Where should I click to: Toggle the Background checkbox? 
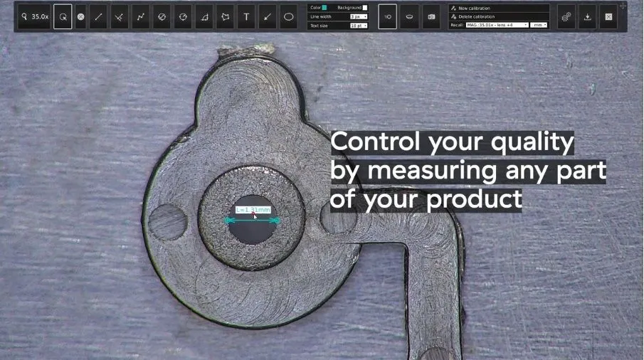click(365, 8)
